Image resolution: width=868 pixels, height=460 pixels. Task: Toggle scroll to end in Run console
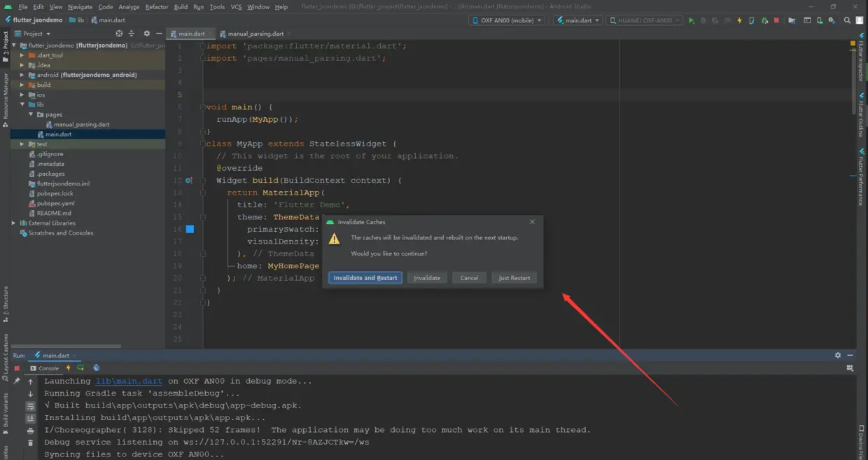pyautogui.click(x=30, y=419)
